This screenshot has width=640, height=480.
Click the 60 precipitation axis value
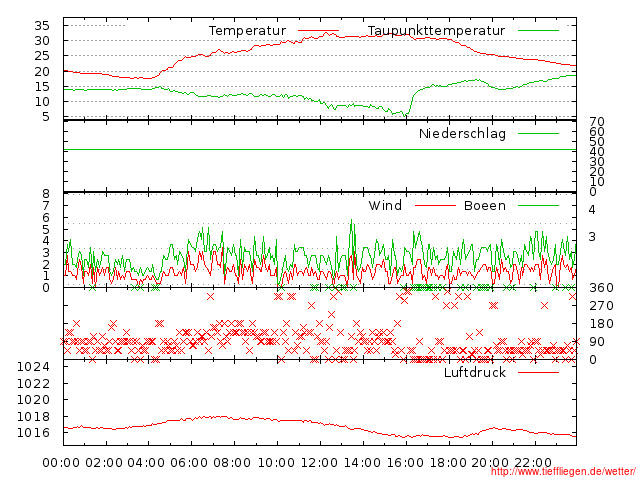(597, 131)
